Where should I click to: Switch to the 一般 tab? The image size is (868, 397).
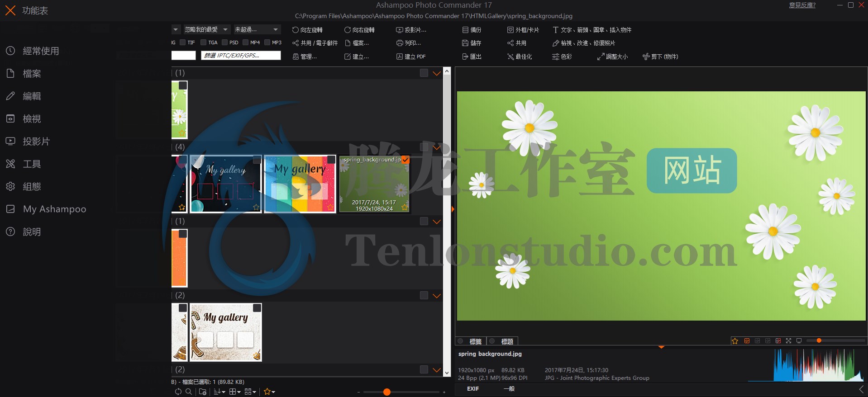tap(509, 389)
